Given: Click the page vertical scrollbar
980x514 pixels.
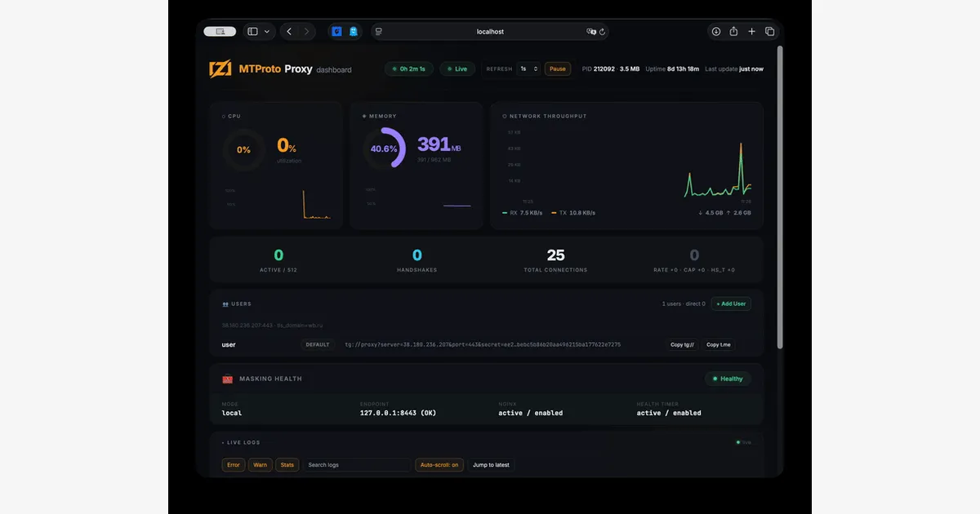Looking at the screenshot, I should pos(780,196).
